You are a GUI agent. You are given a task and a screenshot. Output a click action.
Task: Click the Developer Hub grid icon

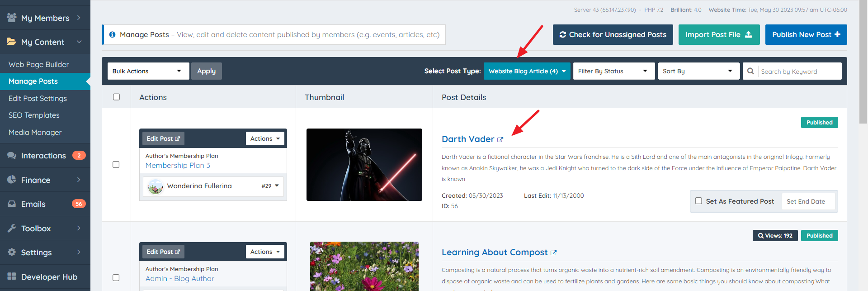pos(12,277)
